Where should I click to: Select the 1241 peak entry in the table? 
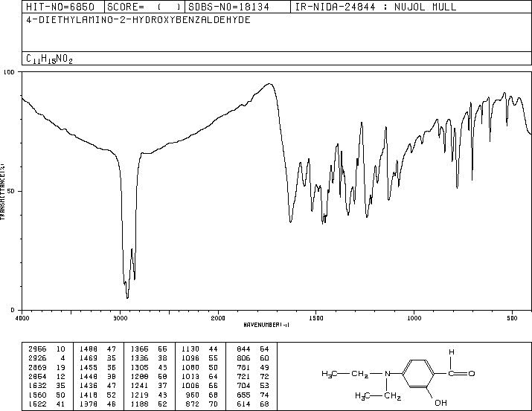coord(149,386)
